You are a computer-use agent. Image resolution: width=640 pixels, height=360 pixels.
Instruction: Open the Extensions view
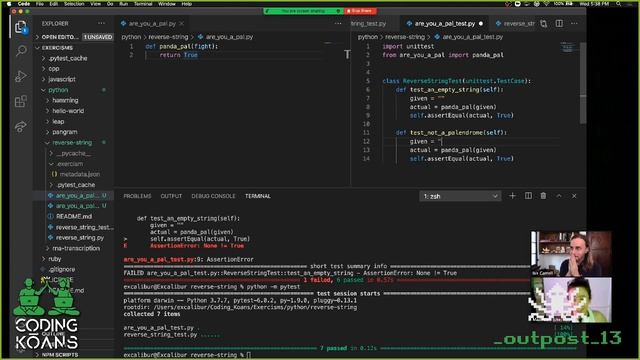pyautogui.click(x=21, y=101)
